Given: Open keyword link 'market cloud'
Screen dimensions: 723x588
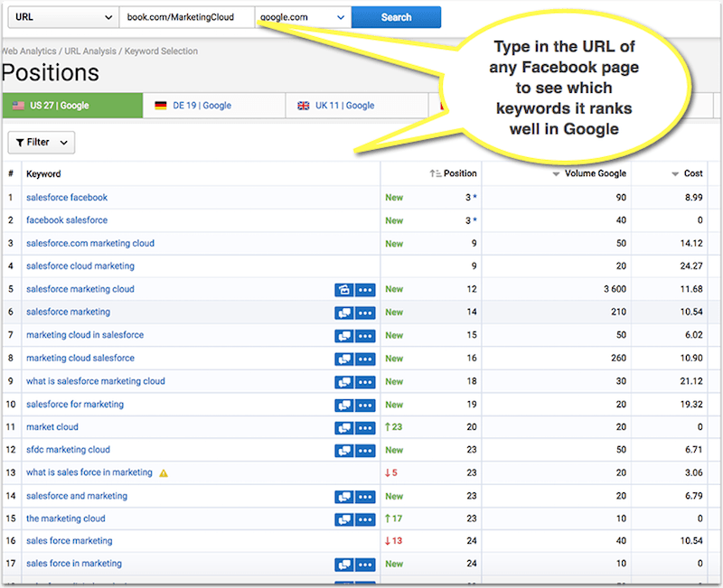Looking at the screenshot, I should (x=52, y=427).
